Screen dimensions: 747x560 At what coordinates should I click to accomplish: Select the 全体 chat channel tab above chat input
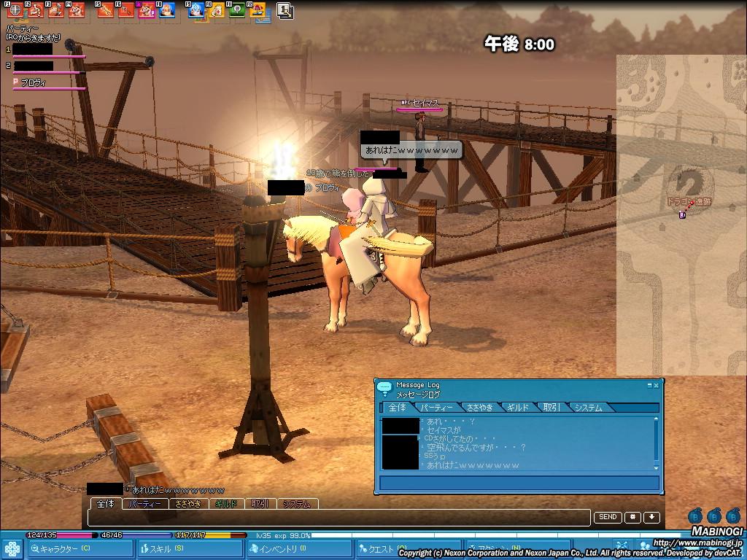(106, 504)
